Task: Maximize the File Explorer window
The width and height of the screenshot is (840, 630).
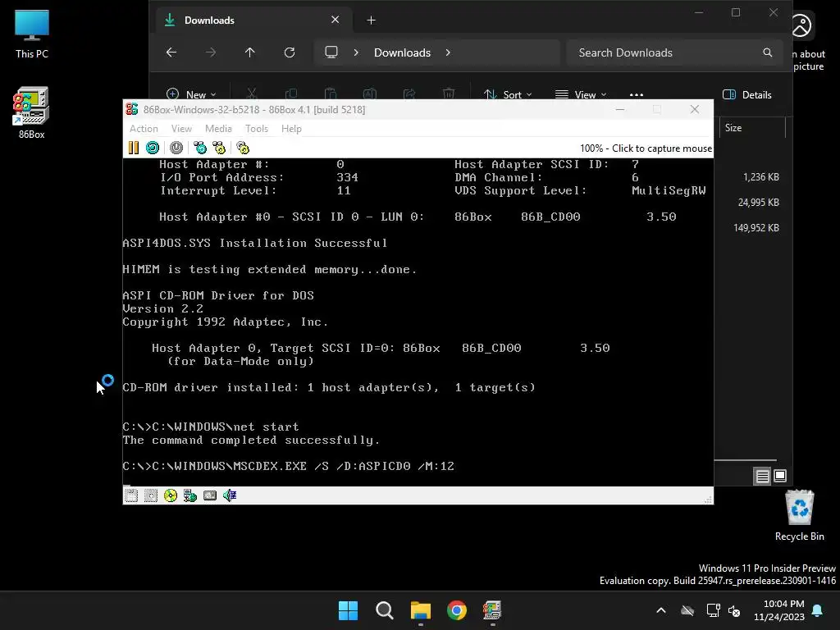Action: pos(736,12)
